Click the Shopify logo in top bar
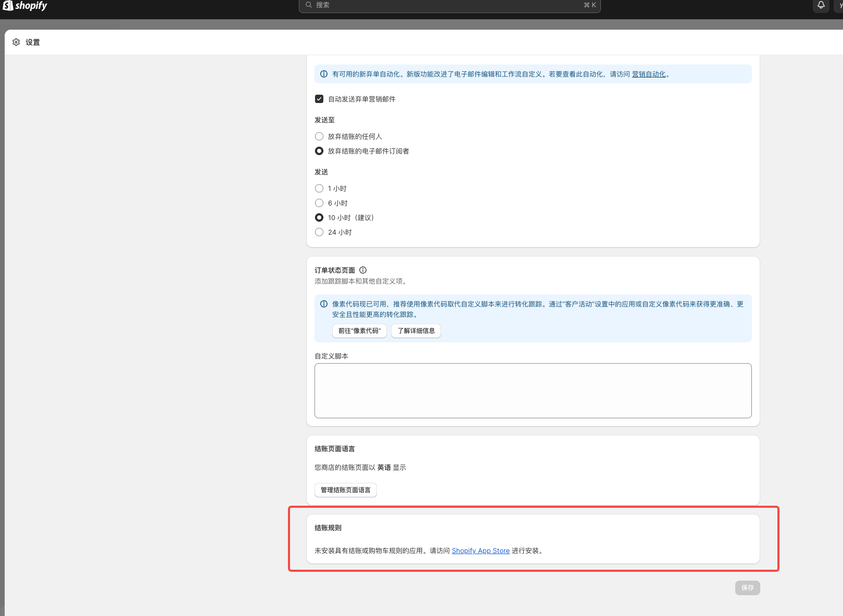 [x=25, y=6]
